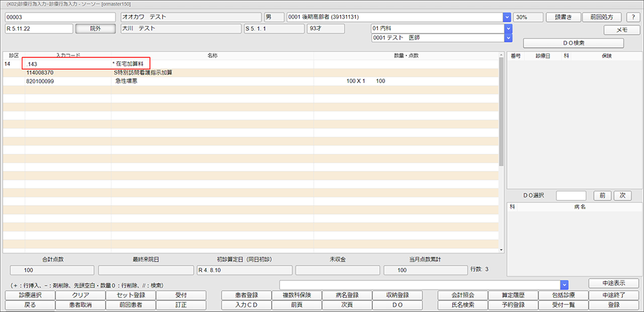Open the メモ button
The image size is (644, 312).
click(621, 30)
